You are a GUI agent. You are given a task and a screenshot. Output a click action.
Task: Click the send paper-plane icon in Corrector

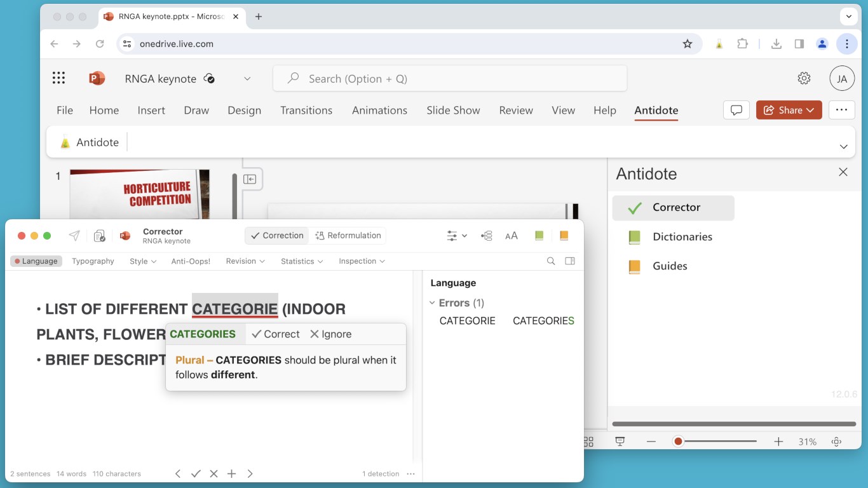74,236
